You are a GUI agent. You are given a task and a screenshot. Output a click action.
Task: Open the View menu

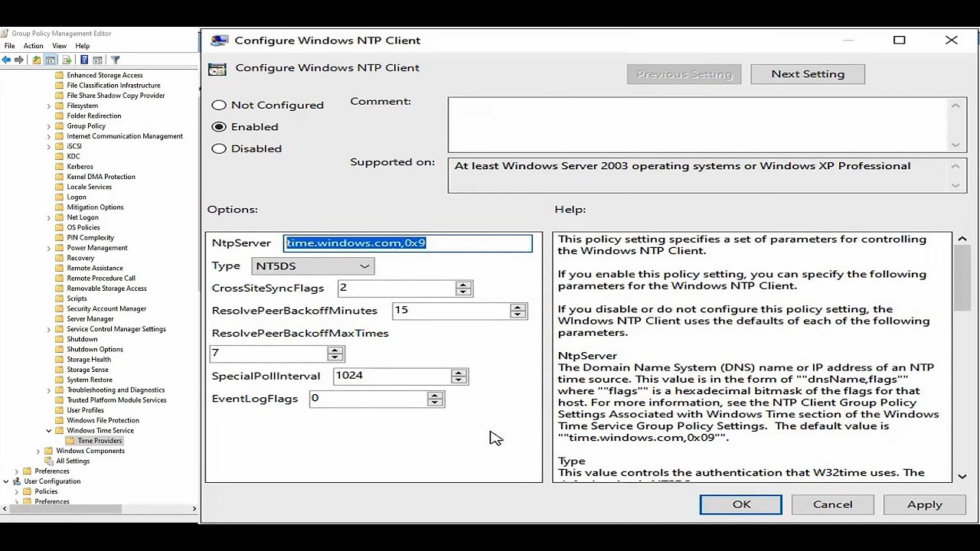click(59, 46)
